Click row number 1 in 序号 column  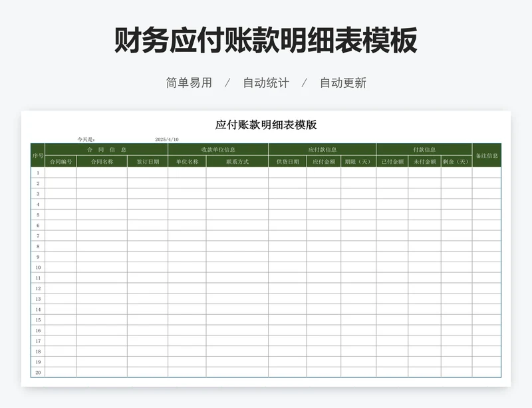(x=38, y=173)
